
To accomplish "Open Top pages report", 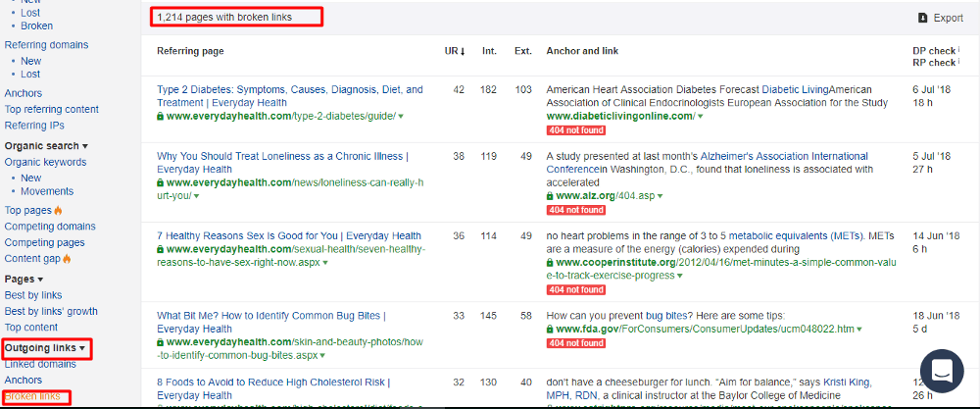I will coord(28,210).
